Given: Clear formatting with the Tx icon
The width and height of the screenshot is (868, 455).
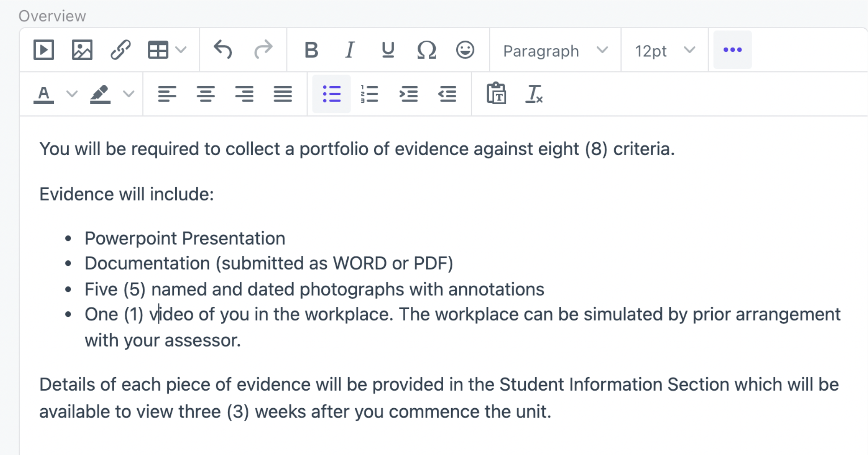Looking at the screenshot, I should point(534,94).
